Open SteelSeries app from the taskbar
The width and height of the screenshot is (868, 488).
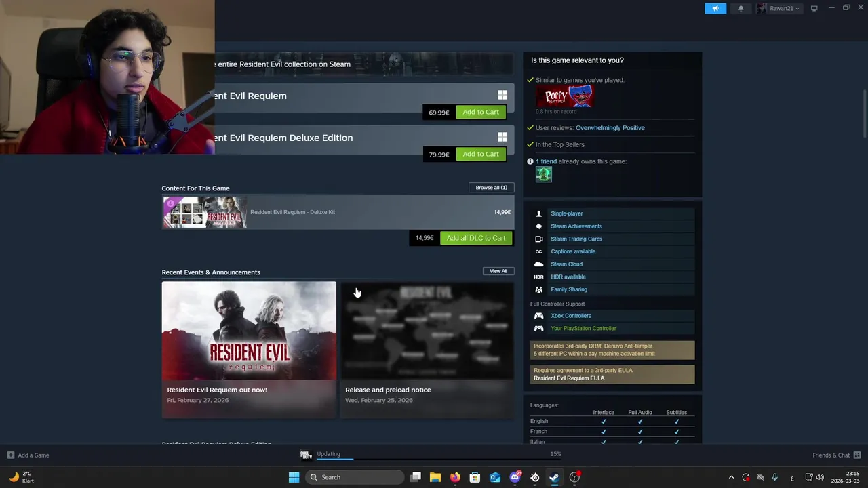[x=535, y=477]
